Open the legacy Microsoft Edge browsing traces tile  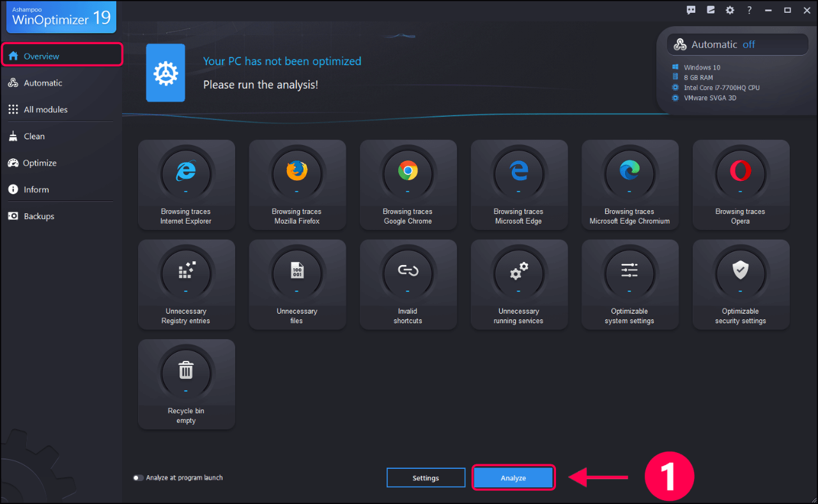519,185
